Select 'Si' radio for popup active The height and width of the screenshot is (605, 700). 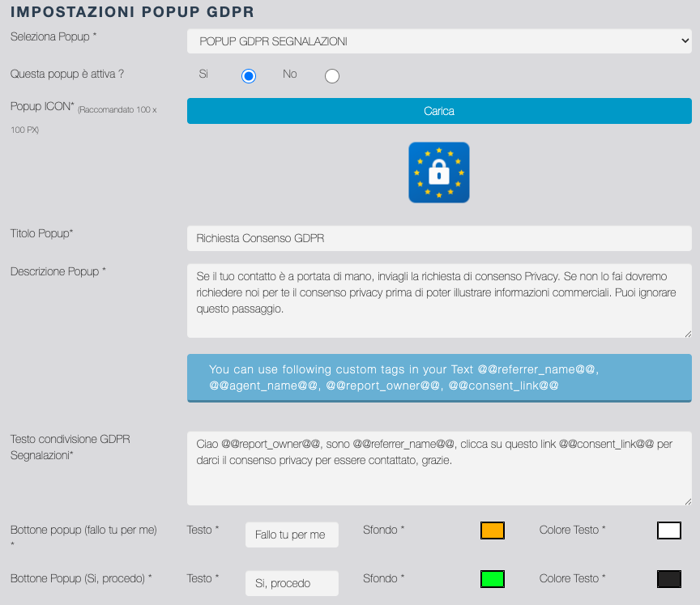pos(249,76)
